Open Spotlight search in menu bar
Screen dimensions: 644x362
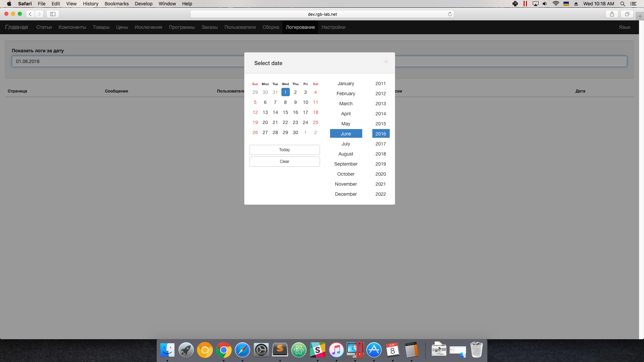[x=623, y=4]
